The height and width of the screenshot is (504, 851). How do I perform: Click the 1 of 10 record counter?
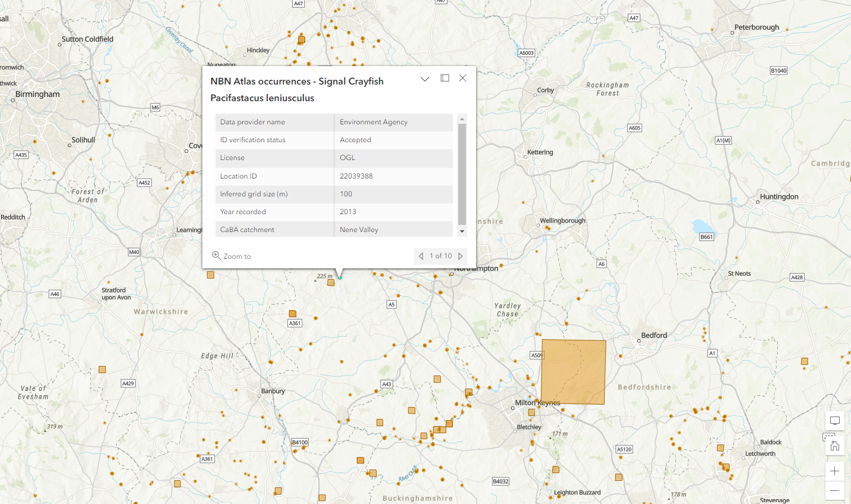click(x=440, y=256)
